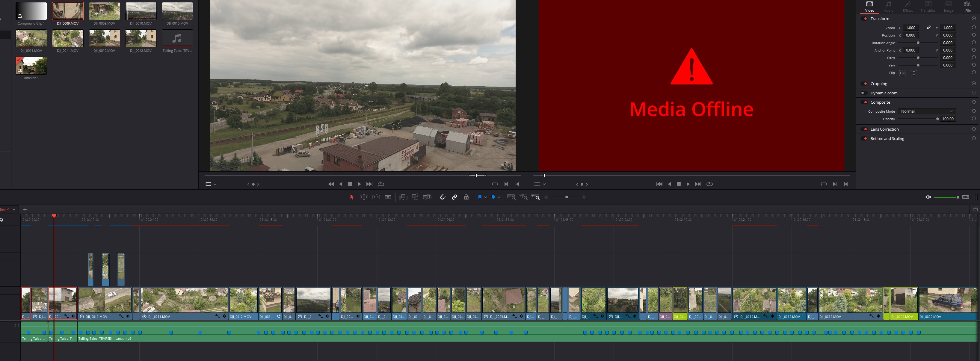Expand the Retime and Scaling section header
The width and height of the screenshot is (980, 361).
887,138
